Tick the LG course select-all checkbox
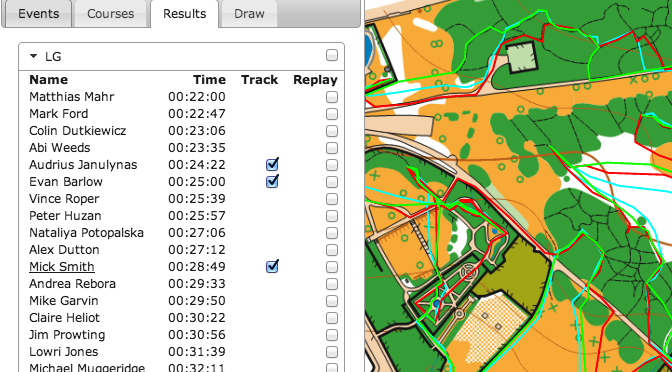 (x=331, y=55)
